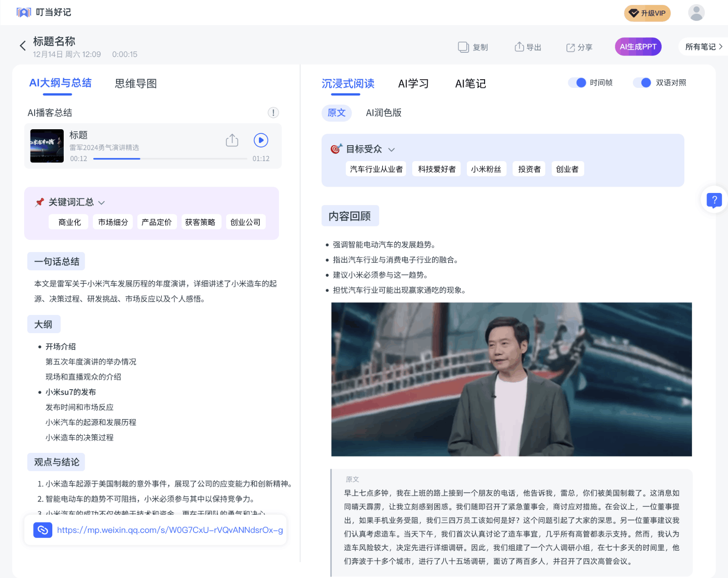
Task: Open 所有笔记 list chevron
Action: (x=721, y=46)
